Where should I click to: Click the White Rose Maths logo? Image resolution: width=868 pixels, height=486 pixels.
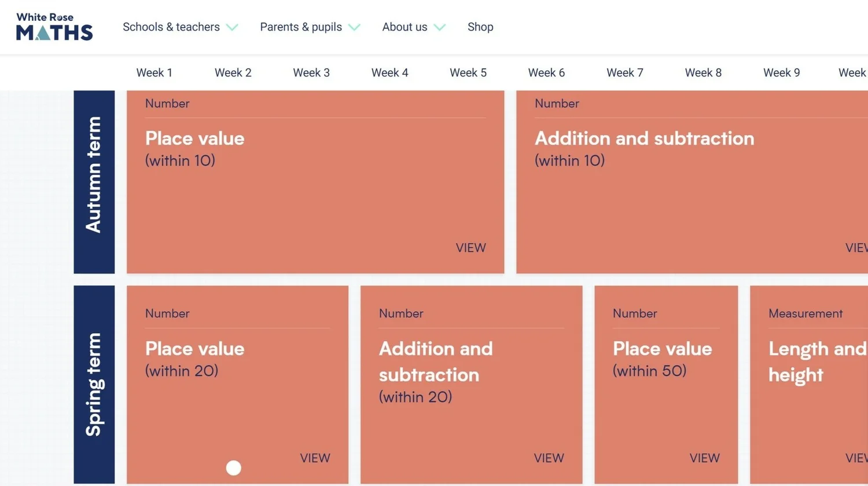point(54,27)
